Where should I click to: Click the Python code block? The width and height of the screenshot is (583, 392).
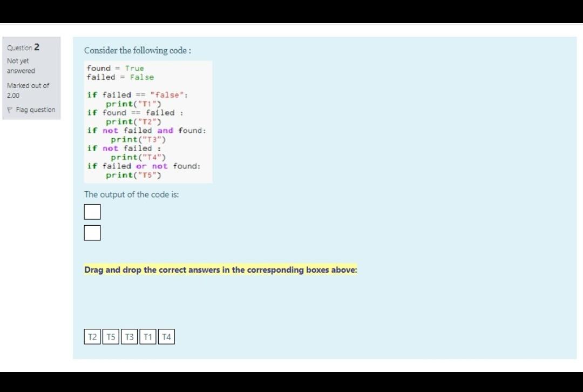(148, 121)
